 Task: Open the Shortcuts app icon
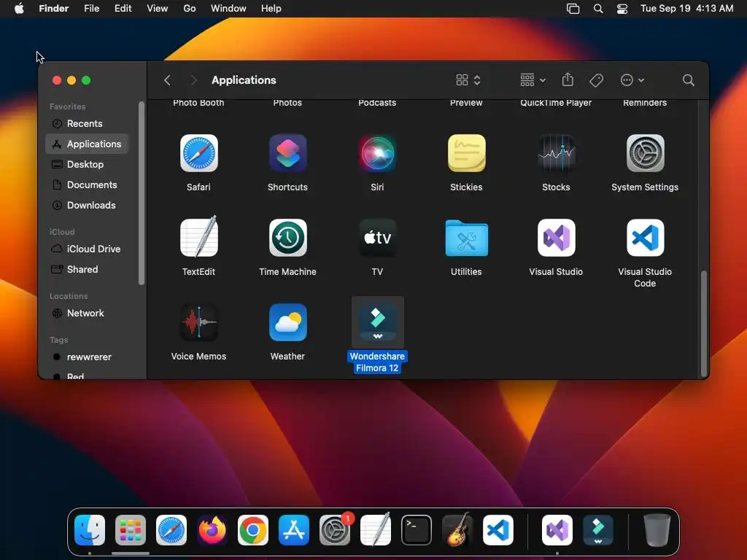point(287,153)
